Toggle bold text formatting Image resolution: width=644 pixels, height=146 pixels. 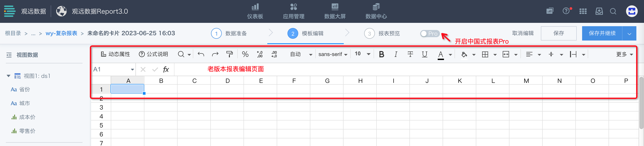click(x=381, y=54)
